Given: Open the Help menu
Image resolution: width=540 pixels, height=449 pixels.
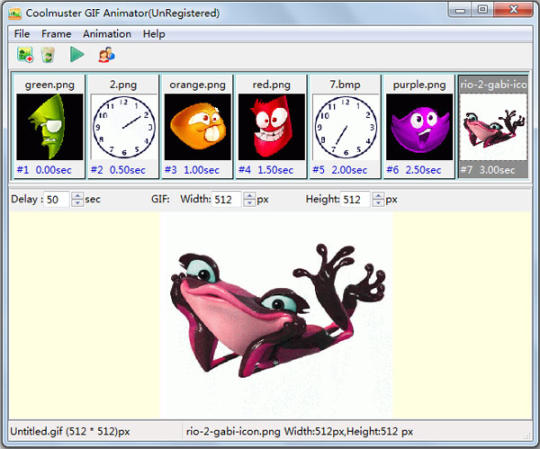Looking at the screenshot, I should [154, 34].
